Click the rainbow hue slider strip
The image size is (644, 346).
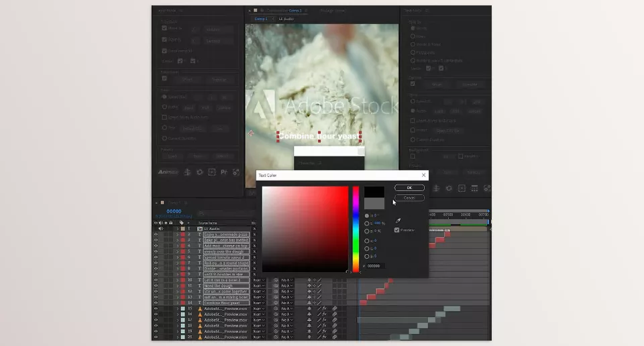pos(356,229)
